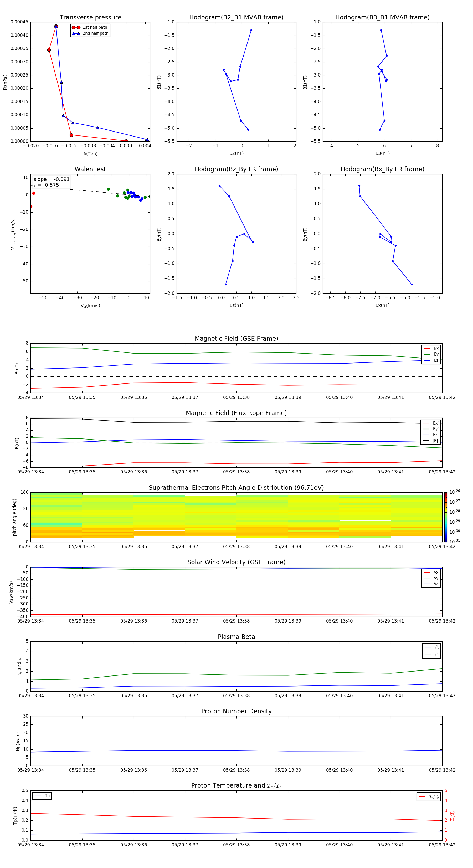473x868 pixels.
Task: Click the 'slope = -0.091' annotation
Action: (x=52, y=179)
